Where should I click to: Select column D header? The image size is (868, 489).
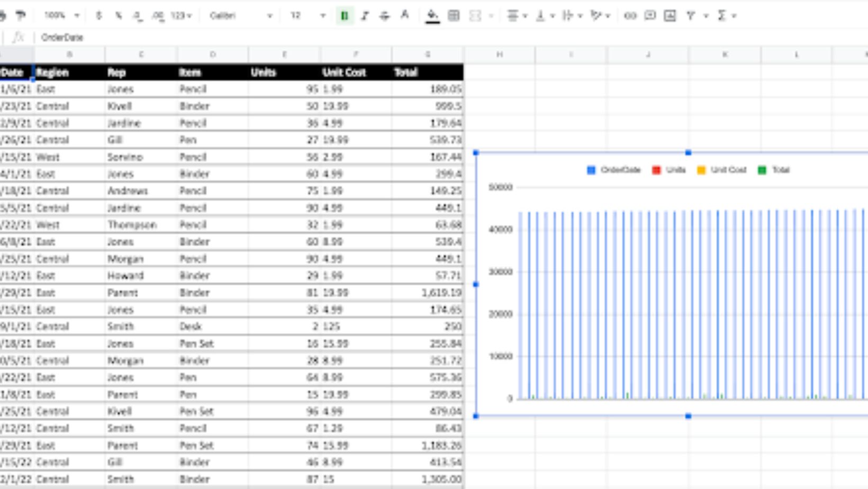pos(213,55)
